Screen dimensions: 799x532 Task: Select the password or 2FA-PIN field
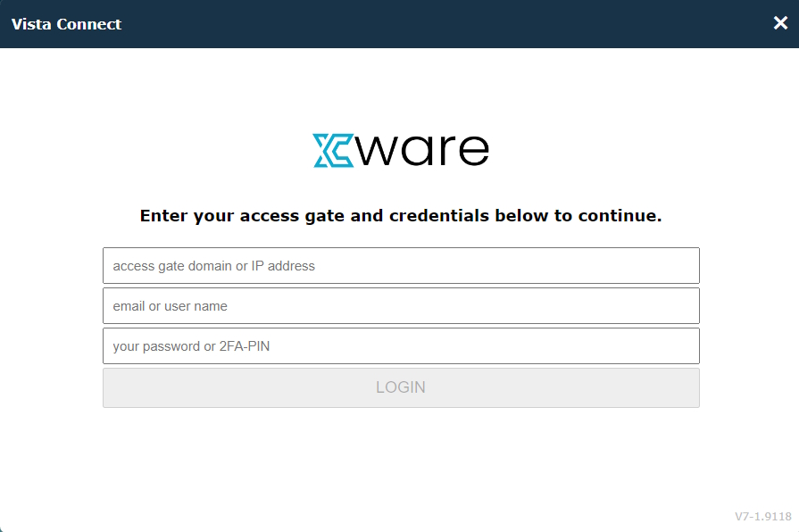point(401,345)
